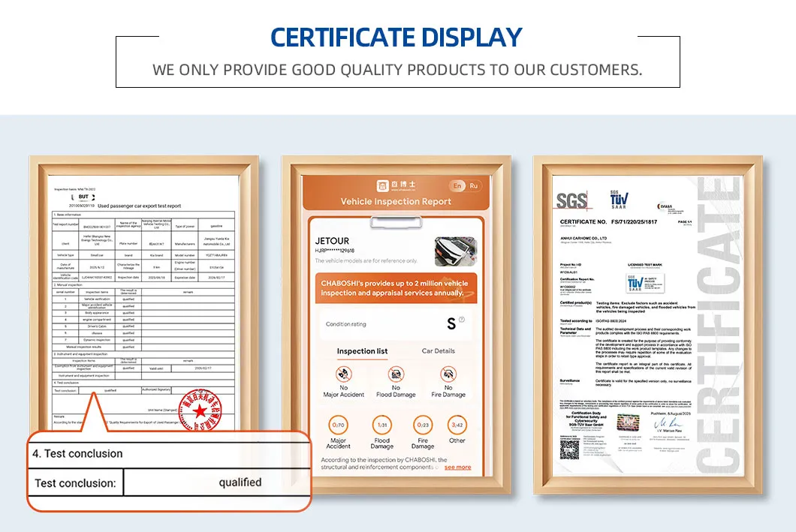The height and width of the screenshot is (532, 796).
Task: Click the QR code on TÜV certificate
Action: coord(569,450)
